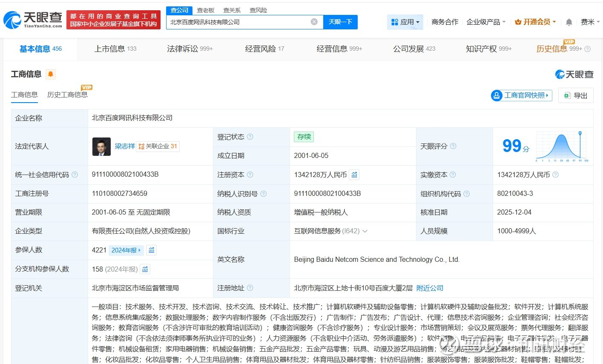This screenshot has width=603, height=364.
Task: Click the company name search input field
Action: coord(238,22)
